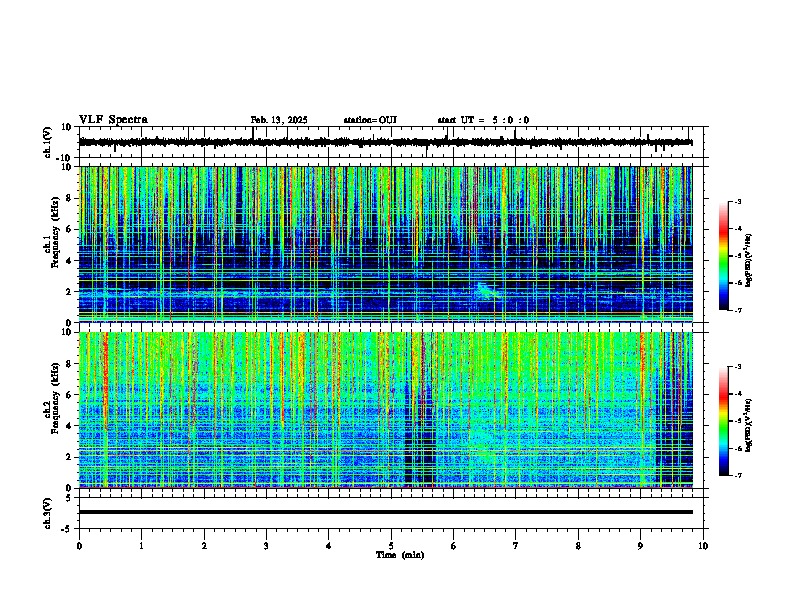
Task: Click the "VLF Spectra" plot title
Action: pos(113,120)
